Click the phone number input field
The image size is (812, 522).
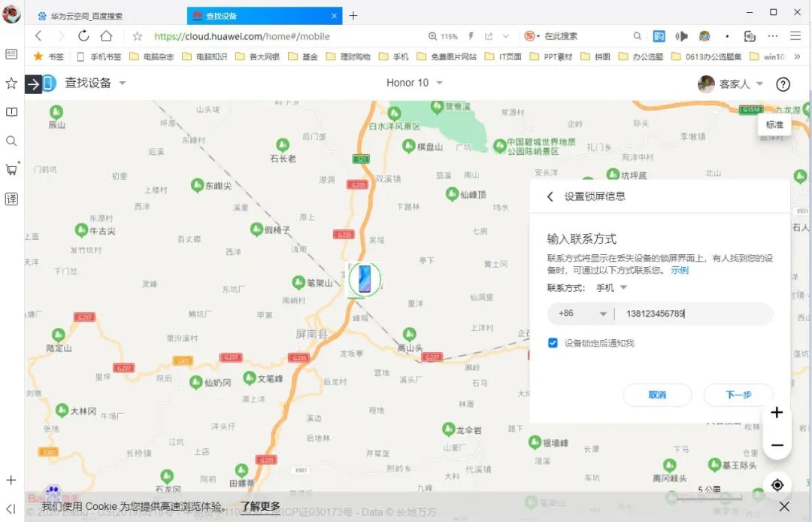click(x=692, y=313)
